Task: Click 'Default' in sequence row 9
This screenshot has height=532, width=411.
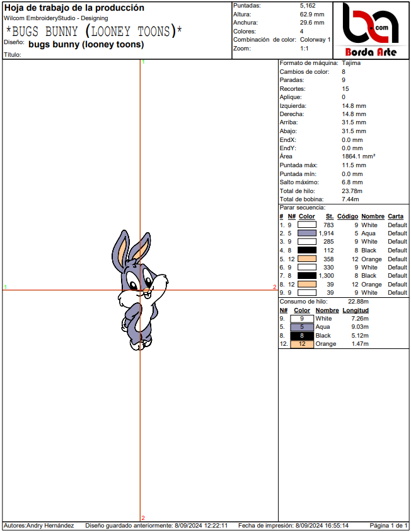Action: (397, 292)
